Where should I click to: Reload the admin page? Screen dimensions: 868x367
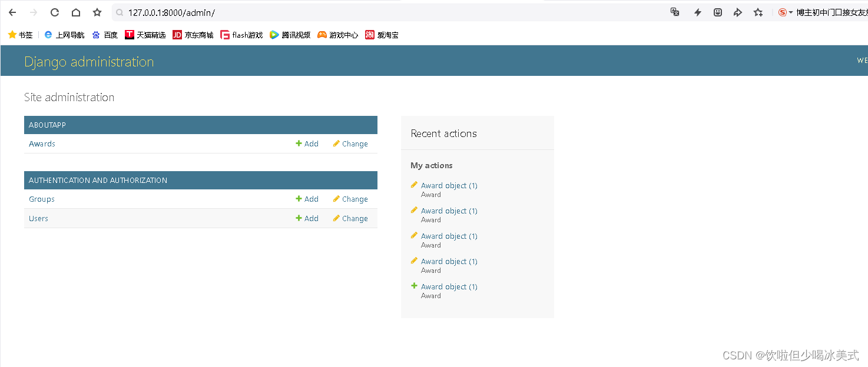click(x=55, y=12)
